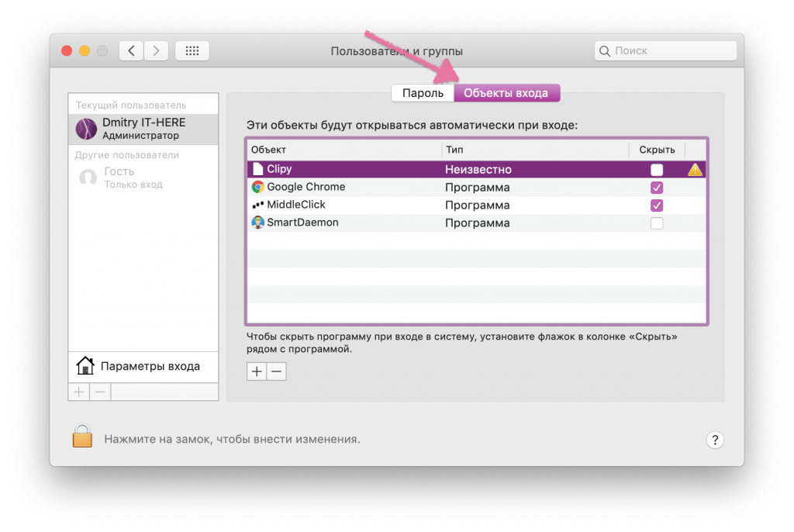Click the Google Chrome icon in list
The height and width of the screenshot is (532, 794).
pos(257,187)
